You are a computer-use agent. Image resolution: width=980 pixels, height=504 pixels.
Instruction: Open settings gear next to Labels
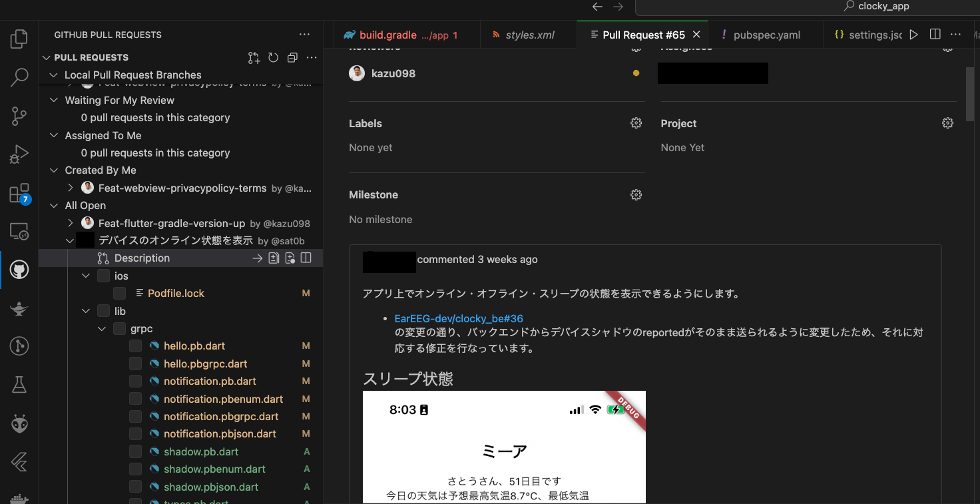coord(636,123)
